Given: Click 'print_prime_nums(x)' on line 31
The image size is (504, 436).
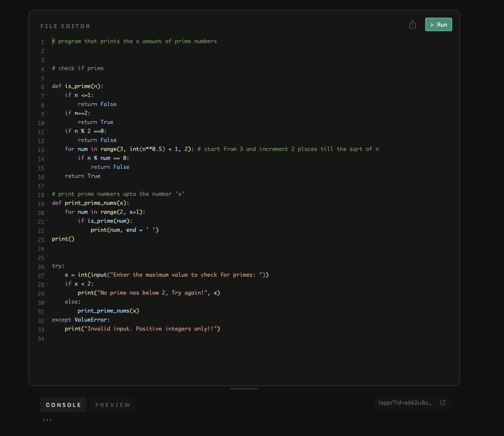Looking at the screenshot, I should pos(108,311).
